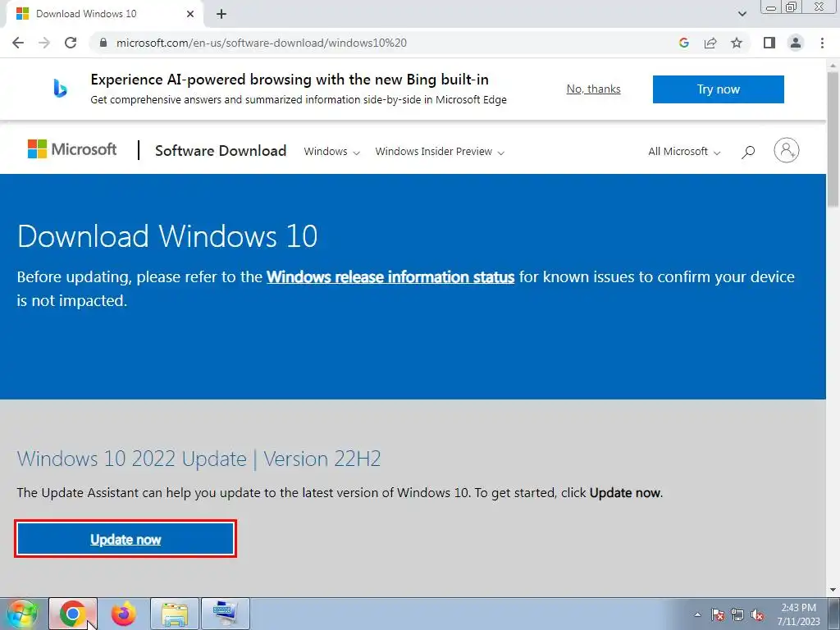Screen dimensions: 840x630
Task: Click the padlock site info icon
Action: point(104,43)
